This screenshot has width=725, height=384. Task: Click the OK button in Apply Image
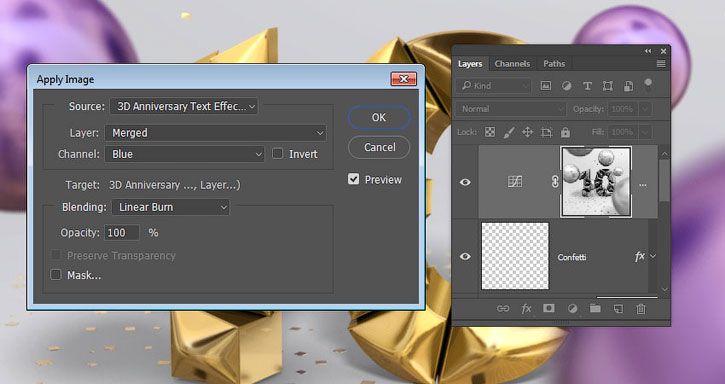point(379,118)
